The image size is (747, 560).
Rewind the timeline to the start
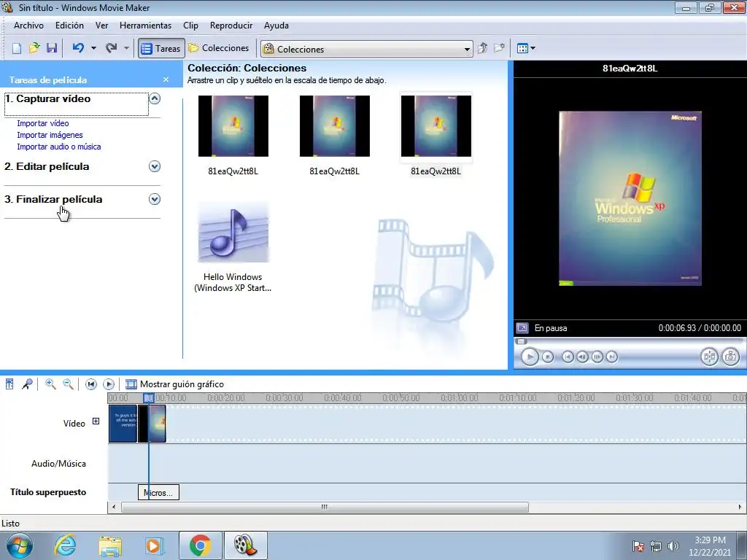click(91, 384)
